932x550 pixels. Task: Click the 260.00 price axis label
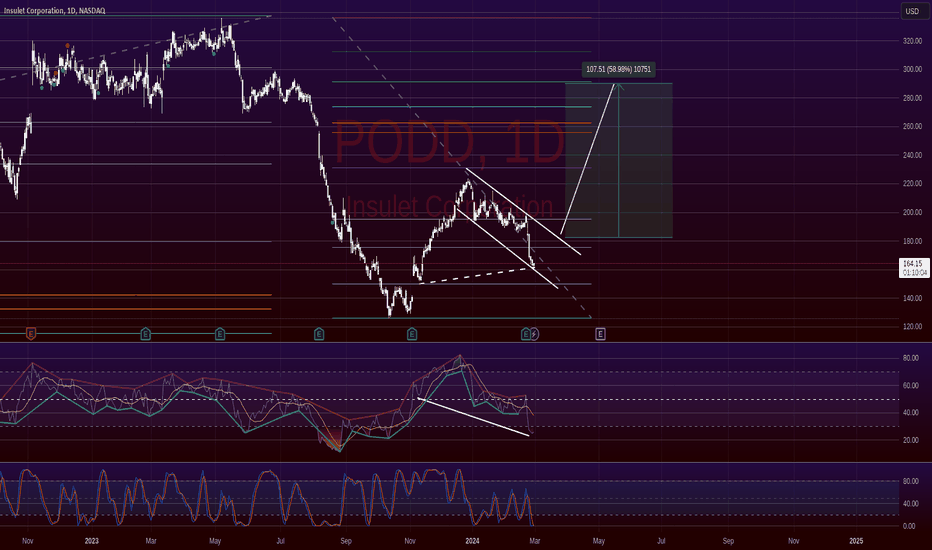click(x=912, y=127)
